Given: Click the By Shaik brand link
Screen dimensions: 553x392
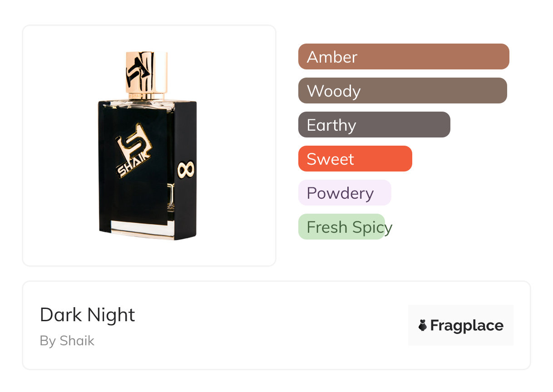Looking at the screenshot, I should [67, 341].
